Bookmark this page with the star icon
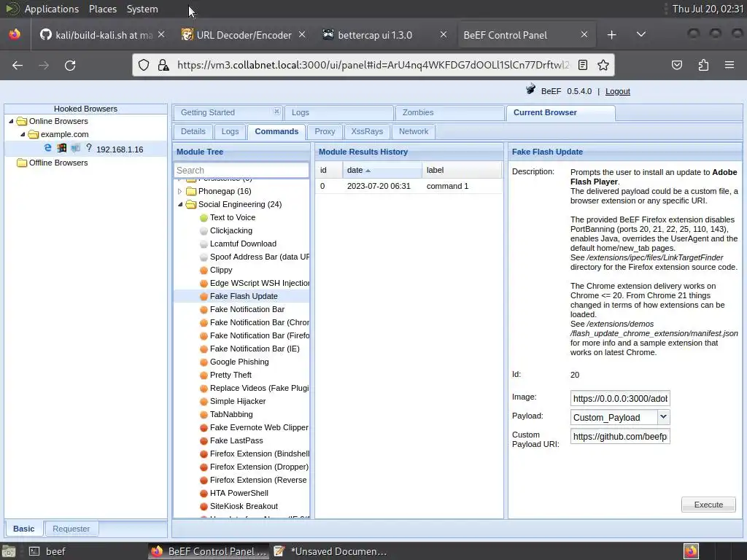 pyautogui.click(x=603, y=65)
